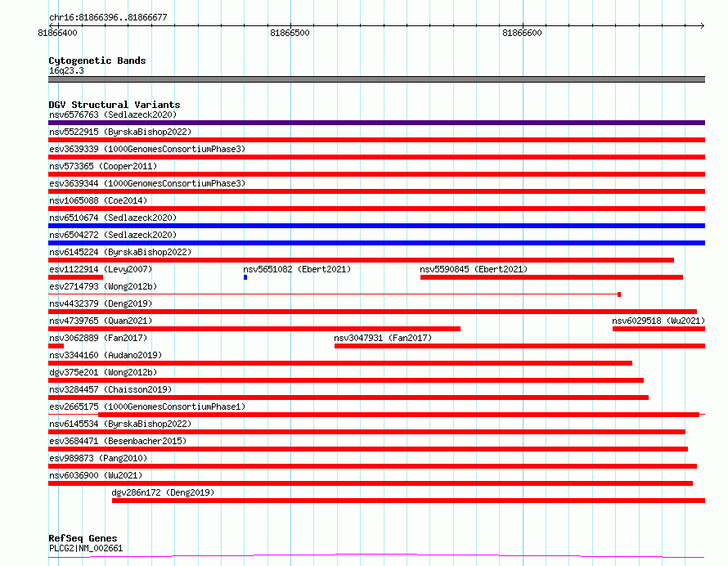Click the gray 16q23.3 cytogenetic band bar
Screen dimensions: 728x566
tap(376, 79)
